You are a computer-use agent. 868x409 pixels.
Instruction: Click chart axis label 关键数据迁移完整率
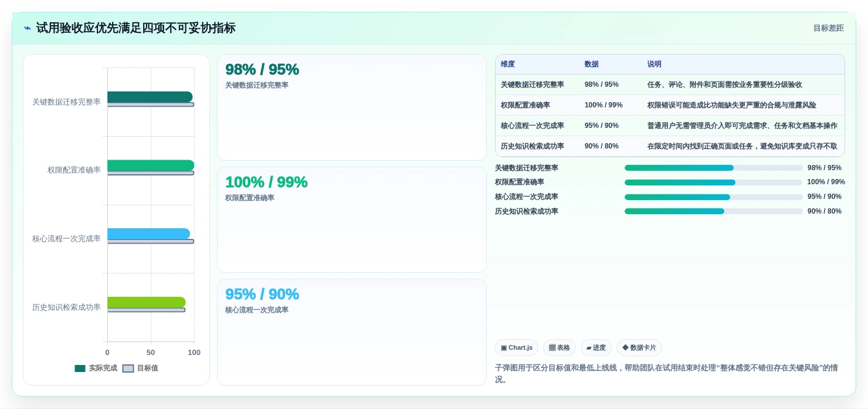point(66,102)
